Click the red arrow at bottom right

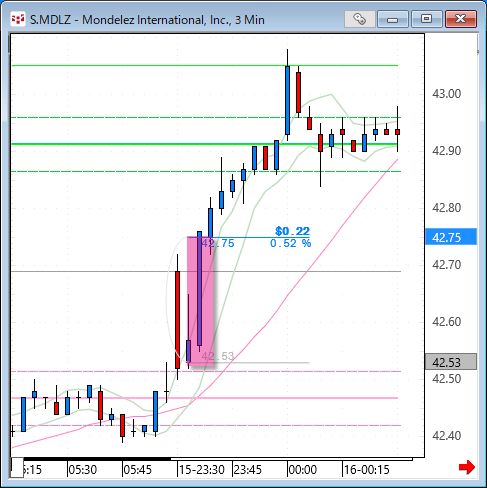click(467, 467)
